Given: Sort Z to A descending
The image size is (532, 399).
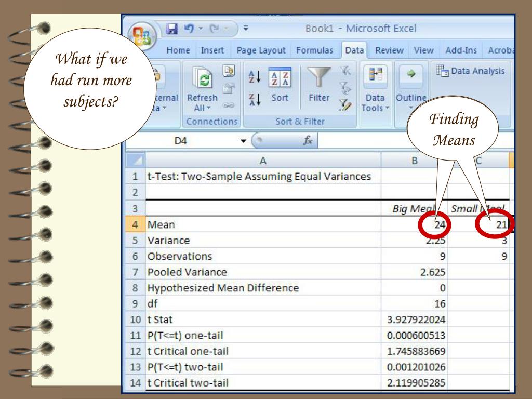Looking at the screenshot, I should coord(255,100).
